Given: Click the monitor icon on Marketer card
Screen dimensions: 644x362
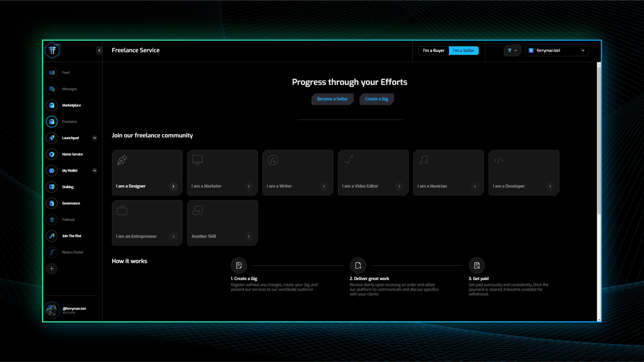Looking at the screenshot, I should tap(197, 160).
